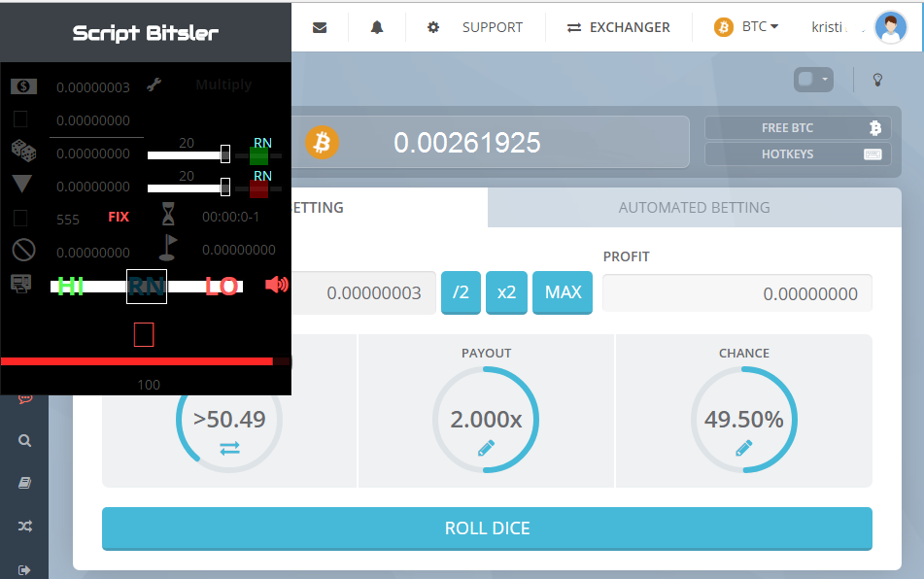
Task: Click the Multiply label in the script panel
Action: click(223, 85)
